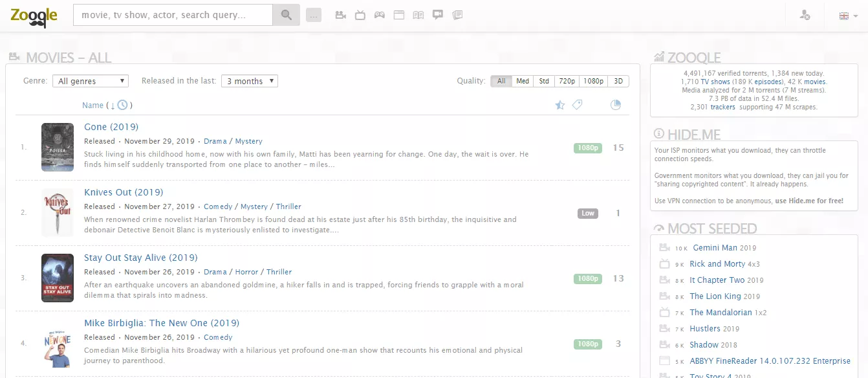Open the Gone (2019) title link
This screenshot has height=378, width=868.
111,127
